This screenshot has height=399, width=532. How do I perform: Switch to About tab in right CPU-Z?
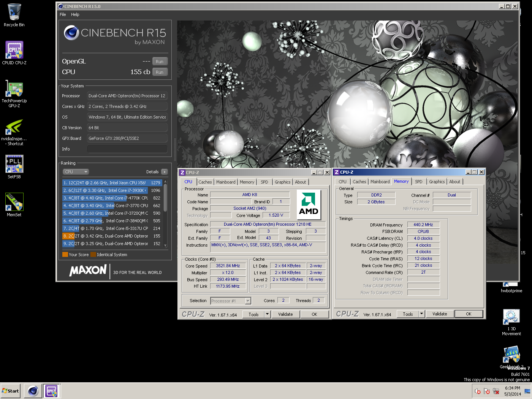point(455,182)
